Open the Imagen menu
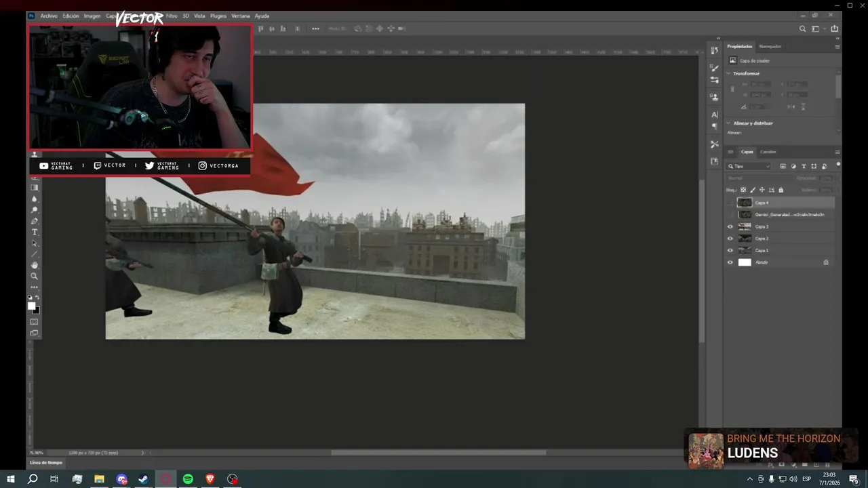The width and height of the screenshot is (868, 488). coord(92,16)
